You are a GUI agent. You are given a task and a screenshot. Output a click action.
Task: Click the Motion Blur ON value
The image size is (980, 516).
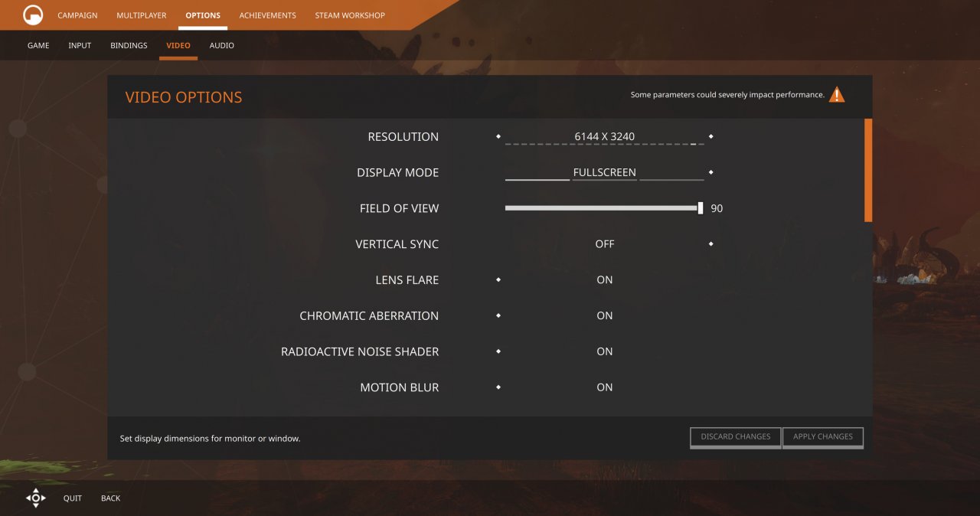pos(605,387)
